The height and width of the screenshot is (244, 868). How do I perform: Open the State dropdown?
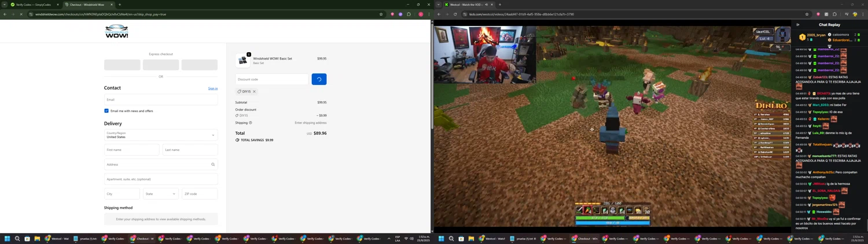[x=161, y=194]
